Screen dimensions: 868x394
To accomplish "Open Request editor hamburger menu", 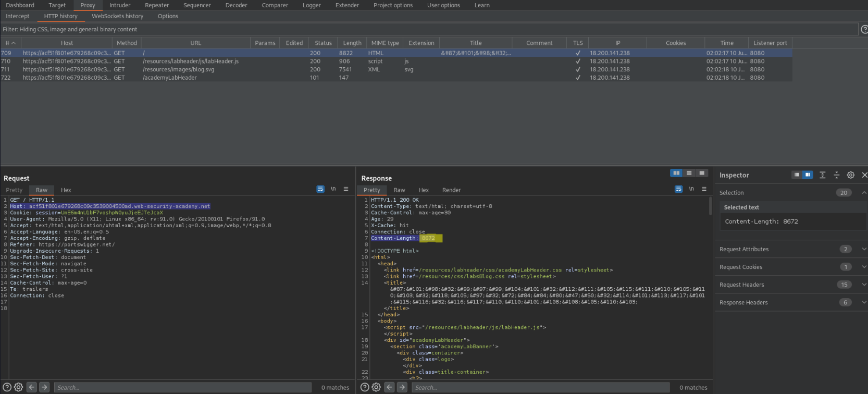I will (x=346, y=189).
